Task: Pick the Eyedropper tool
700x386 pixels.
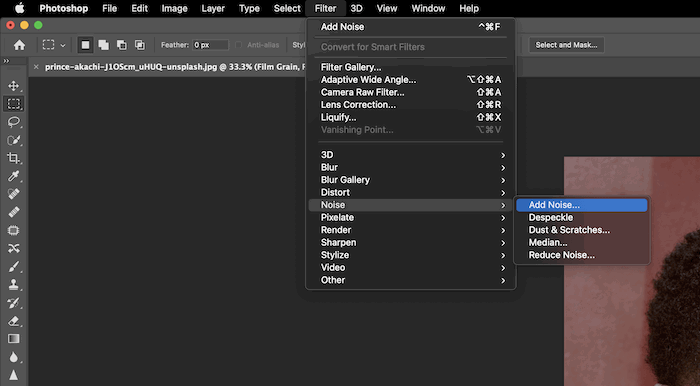Action: [13, 176]
